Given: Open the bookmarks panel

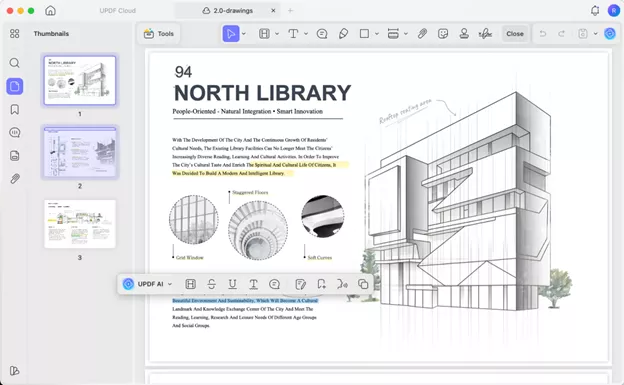Looking at the screenshot, I should pyautogui.click(x=15, y=109).
